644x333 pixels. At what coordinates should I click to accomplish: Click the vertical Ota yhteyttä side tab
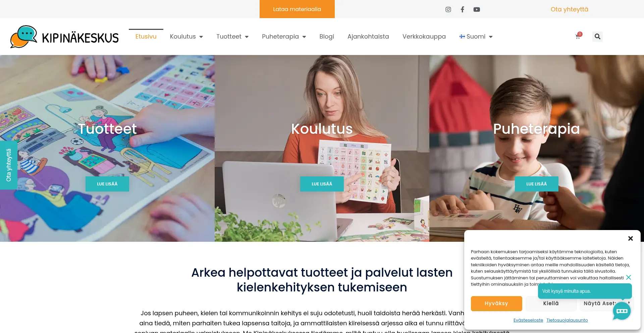8,165
